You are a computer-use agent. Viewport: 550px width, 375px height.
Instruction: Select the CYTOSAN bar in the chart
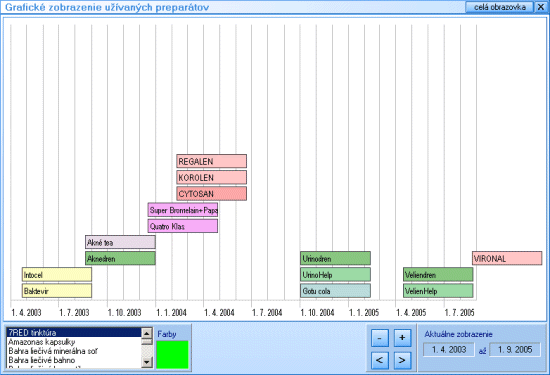212,194
